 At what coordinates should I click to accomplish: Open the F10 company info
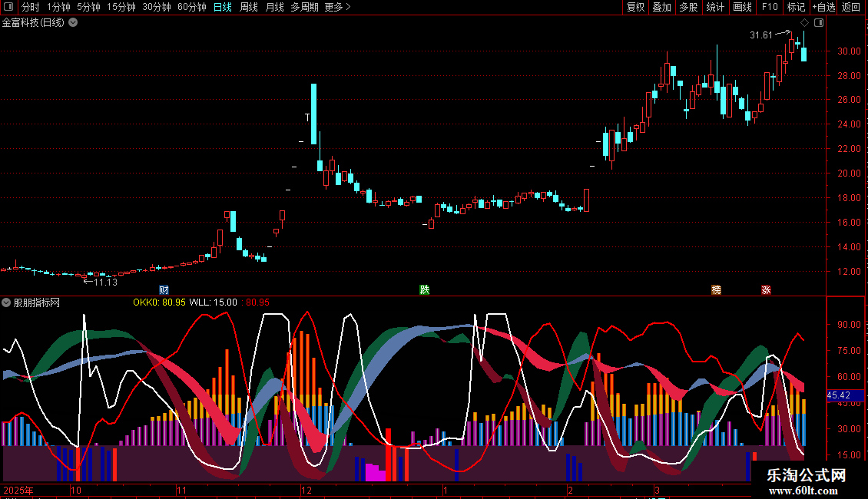(x=770, y=7)
